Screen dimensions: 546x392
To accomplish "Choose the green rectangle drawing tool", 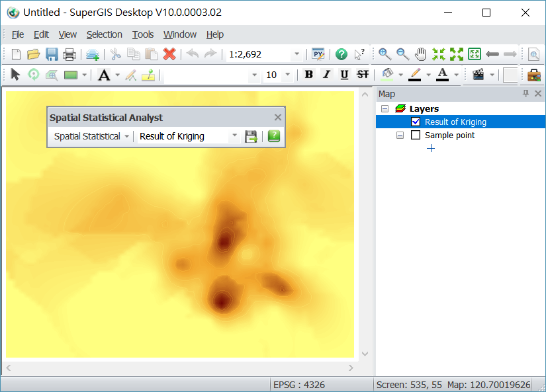I will click(71, 75).
